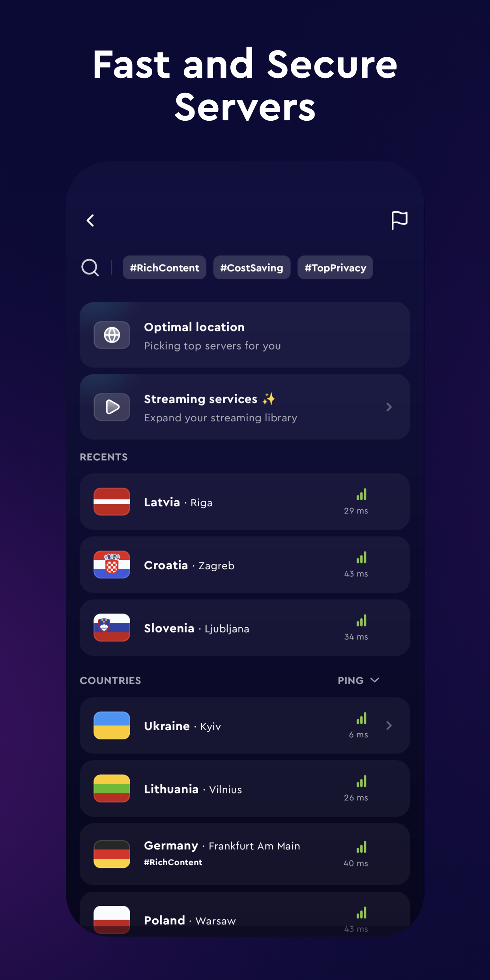Tap the Slovenia flag icon
490x980 pixels.
point(112,628)
